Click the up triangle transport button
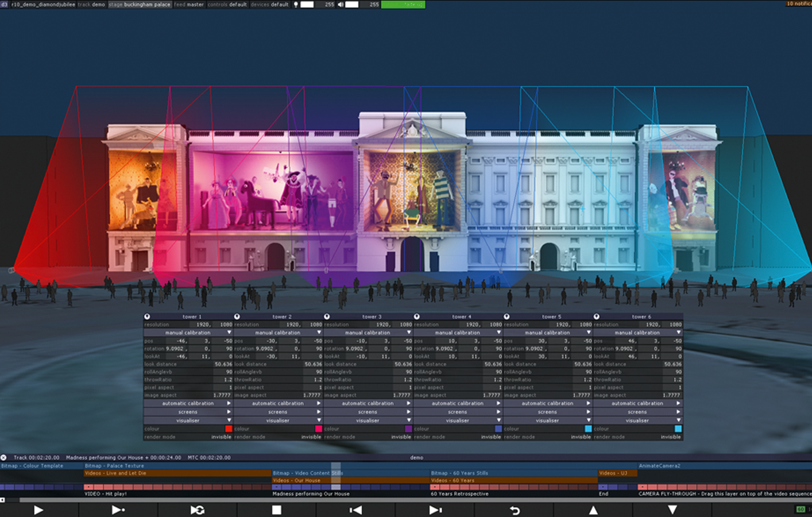Viewport: 812px width, 517px height. click(x=593, y=510)
